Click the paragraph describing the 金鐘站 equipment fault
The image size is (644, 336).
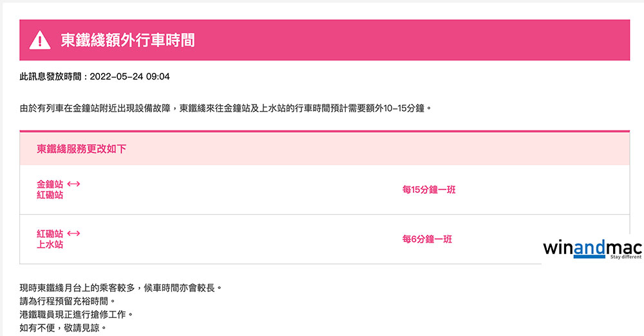coord(225,108)
